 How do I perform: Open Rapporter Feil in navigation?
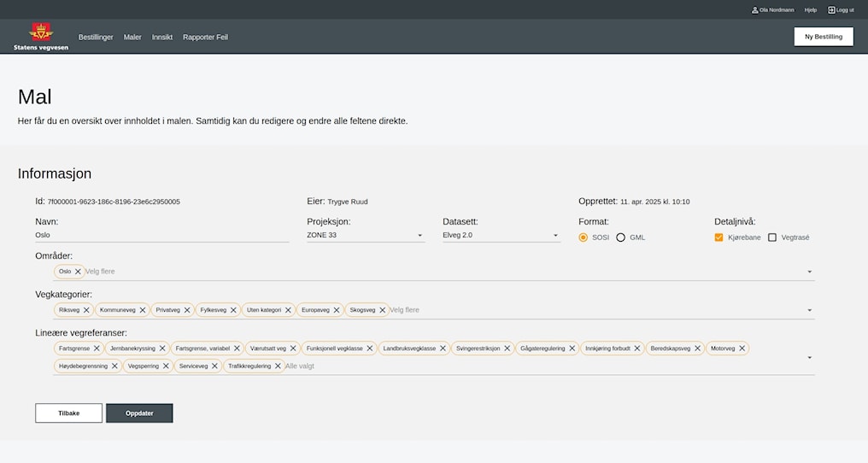tap(205, 37)
